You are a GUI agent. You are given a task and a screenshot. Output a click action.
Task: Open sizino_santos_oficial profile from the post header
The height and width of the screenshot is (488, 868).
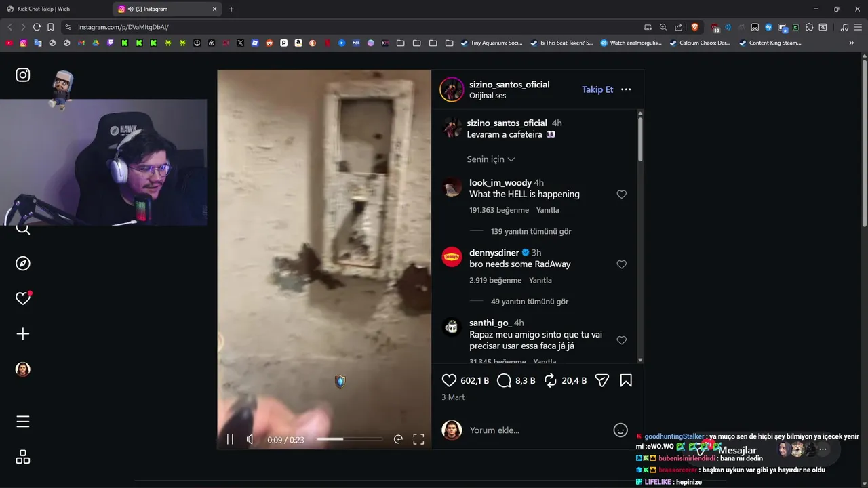[509, 85]
